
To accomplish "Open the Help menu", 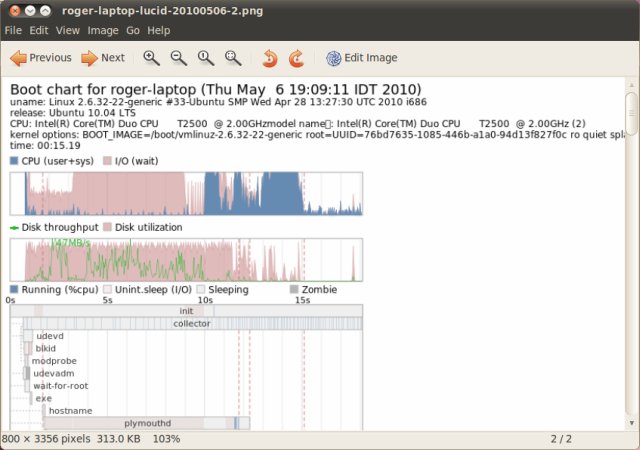I will 159,31.
